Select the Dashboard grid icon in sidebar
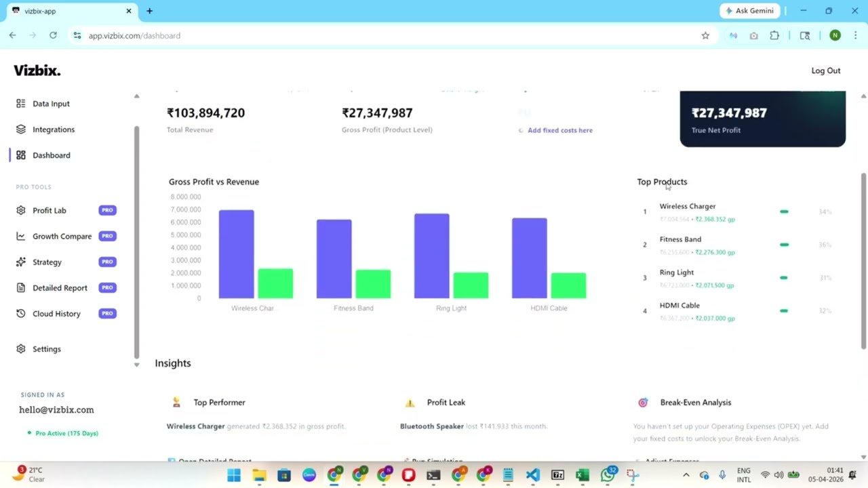 pos(21,155)
